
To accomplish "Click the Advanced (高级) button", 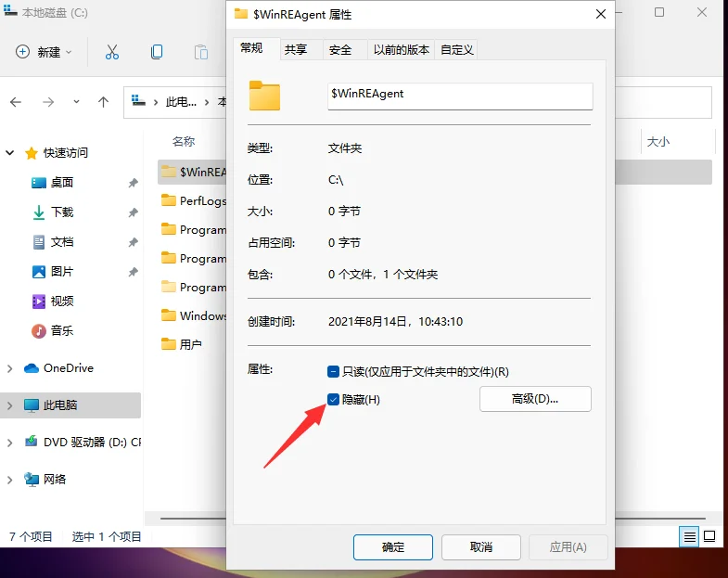I will coord(535,399).
